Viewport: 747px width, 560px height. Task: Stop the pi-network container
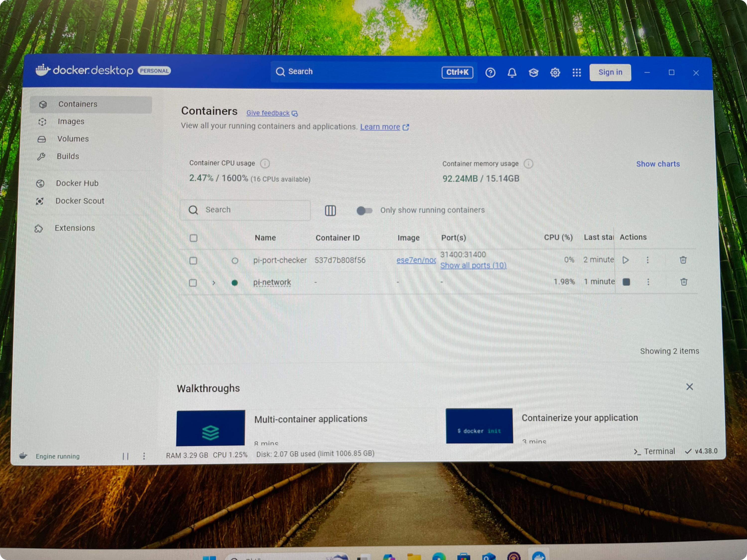pyautogui.click(x=626, y=282)
